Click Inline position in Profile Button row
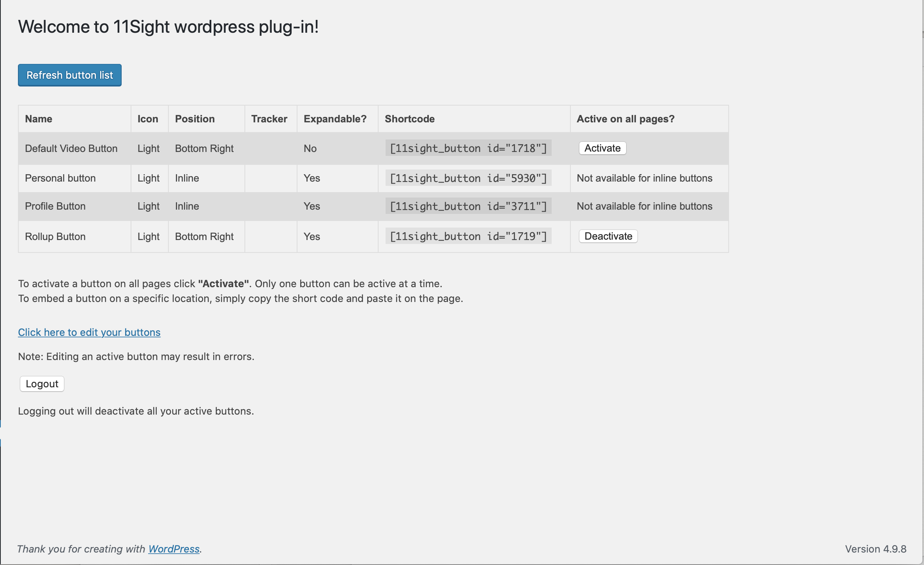Image resolution: width=924 pixels, height=565 pixels. (187, 206)
